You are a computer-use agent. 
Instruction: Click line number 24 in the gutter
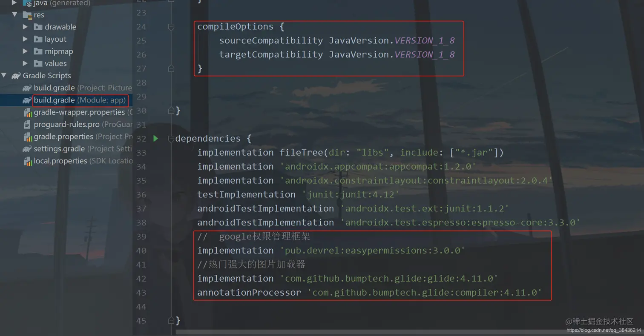141,27
